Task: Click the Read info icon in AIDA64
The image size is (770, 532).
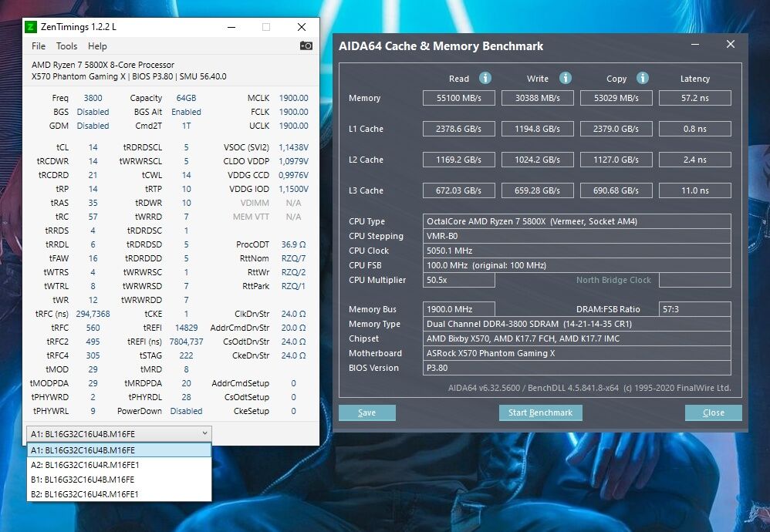Action: (485, 78)
